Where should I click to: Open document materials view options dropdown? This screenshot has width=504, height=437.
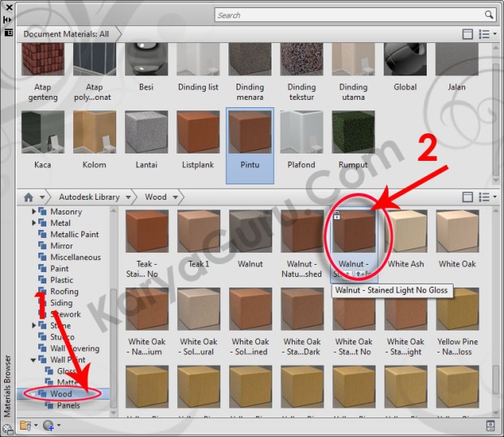[x=487, y=34]
